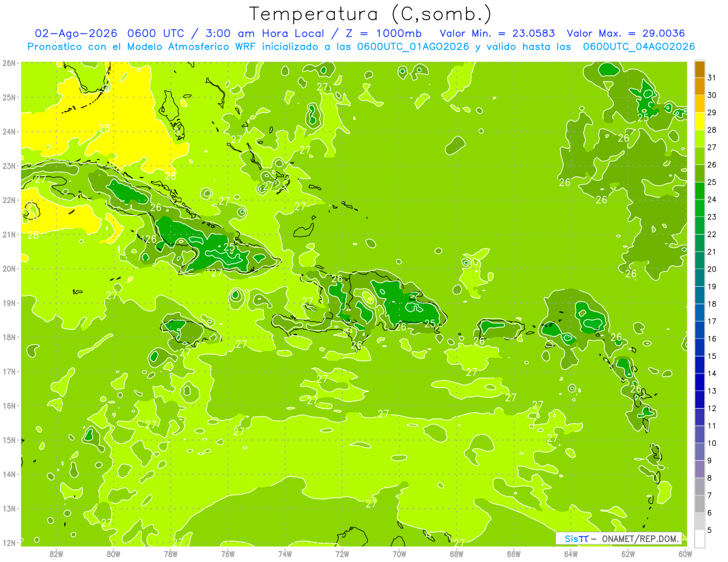Viewport: 728px width, 562px height.
Task: Click the "17N" latitude axis label
Action: coord(9,371)
